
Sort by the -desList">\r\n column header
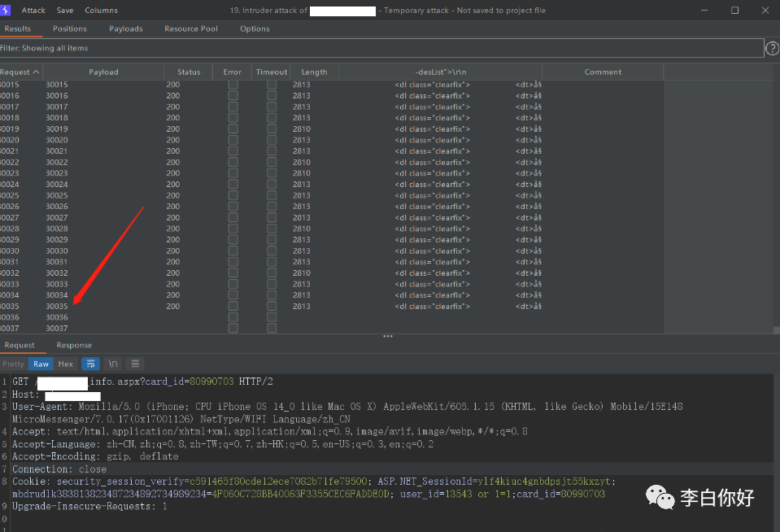441,72
